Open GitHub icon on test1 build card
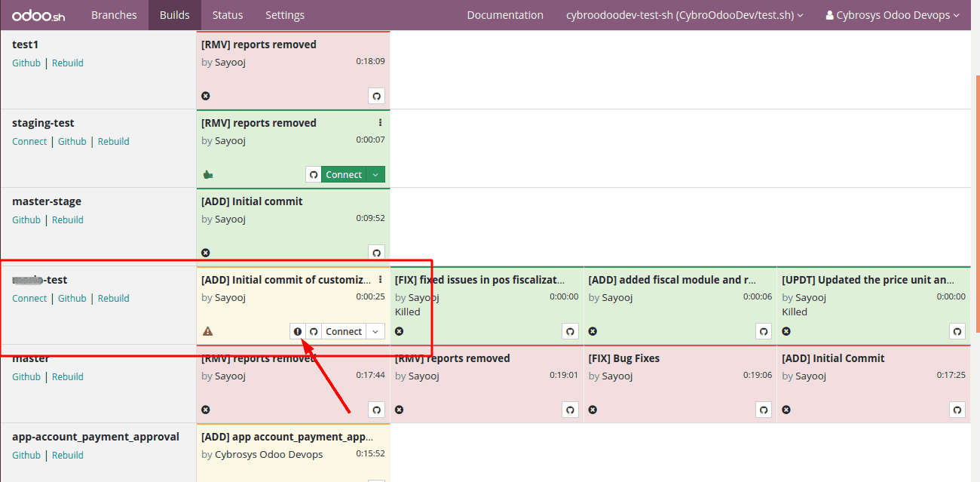This screenshot has width=980, height=482. (x=377, y=96)
